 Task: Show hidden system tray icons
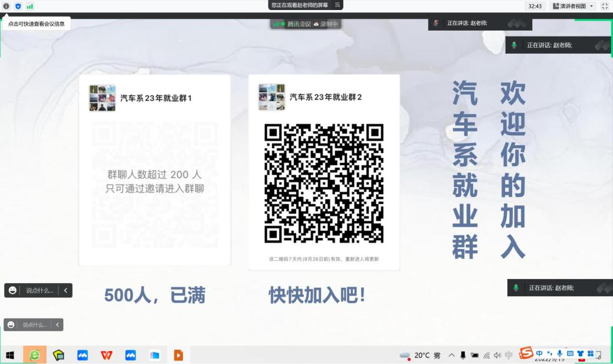tap(451, 355)
